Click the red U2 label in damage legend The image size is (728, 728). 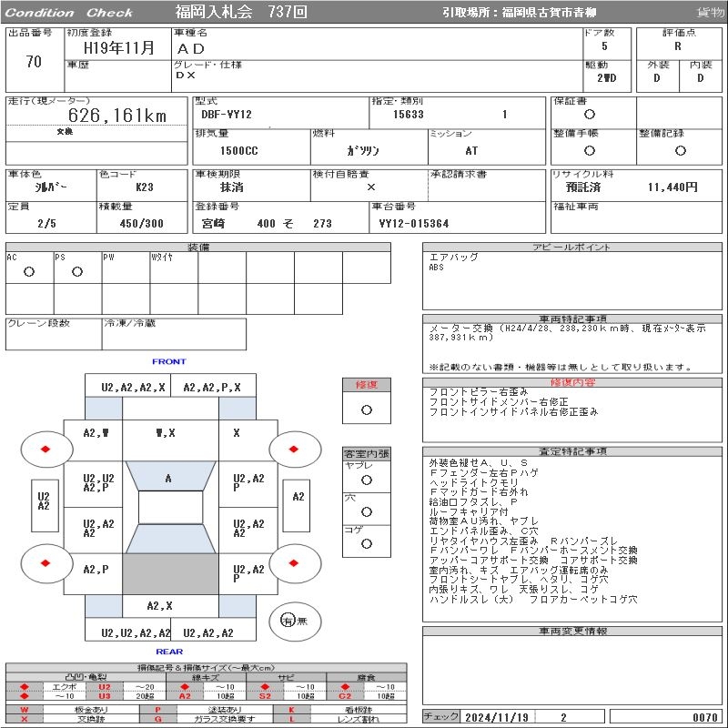point(105,687)
